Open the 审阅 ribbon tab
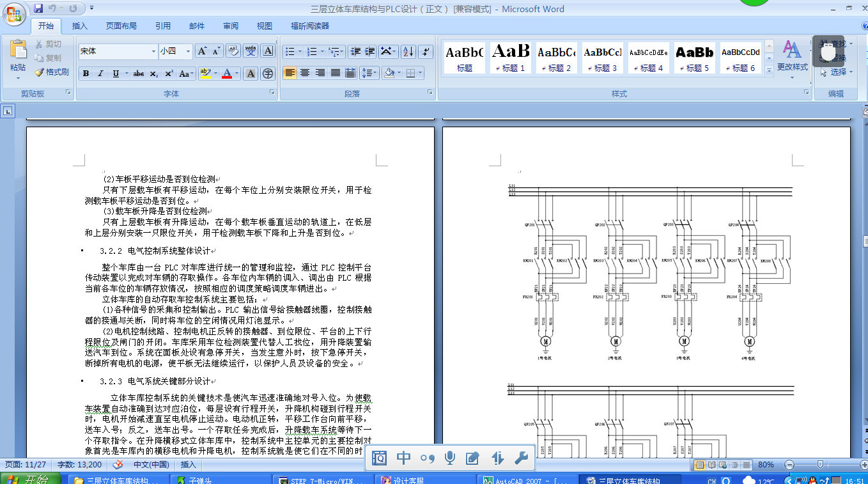Image resolution: width=868 pixels, height=484 pixels. tap(231, 26)
